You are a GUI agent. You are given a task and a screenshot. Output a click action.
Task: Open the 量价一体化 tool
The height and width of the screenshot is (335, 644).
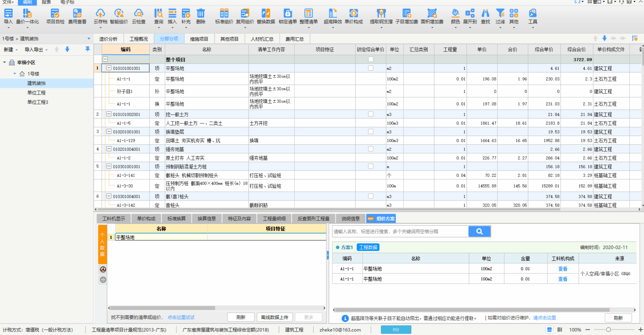click(x=27, y=16)
